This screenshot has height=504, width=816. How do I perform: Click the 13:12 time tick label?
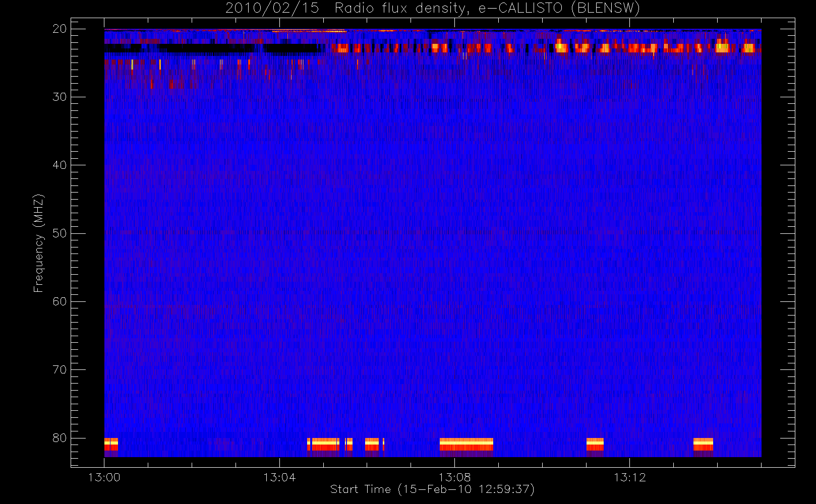(x=629, y=477)
